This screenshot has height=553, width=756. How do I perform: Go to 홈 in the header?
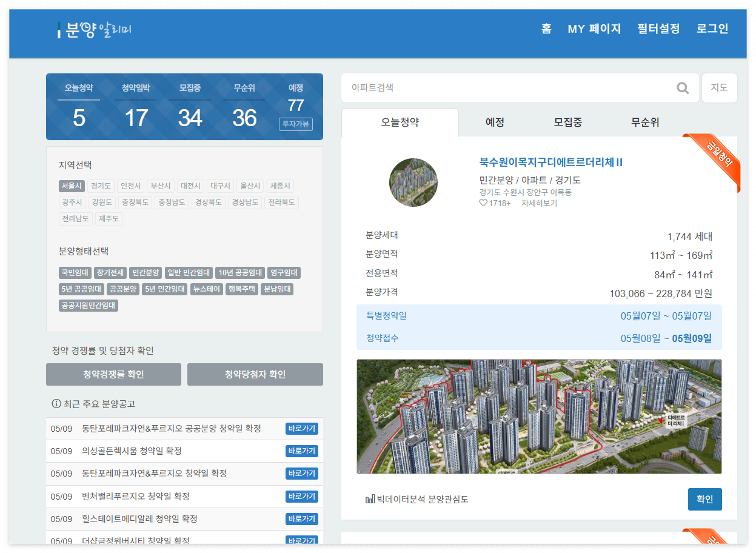point(546,28)
